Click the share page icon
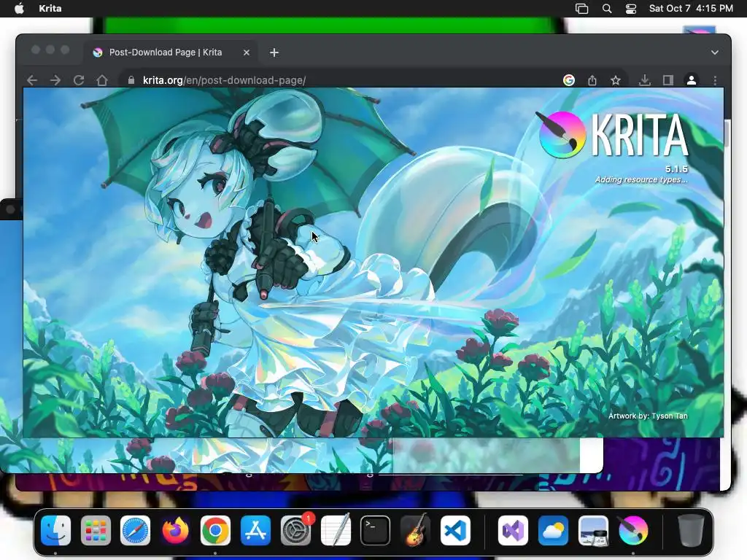Screen dimensions: 747x560 click(592, 80)
